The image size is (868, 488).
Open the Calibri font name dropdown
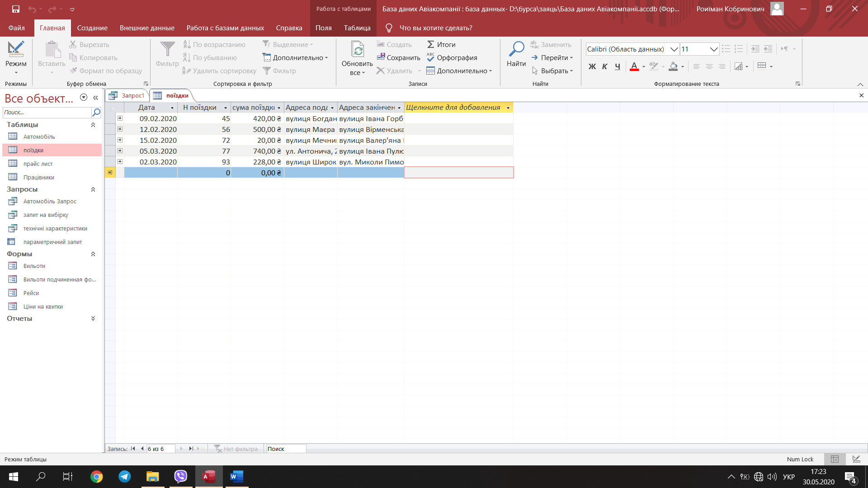[x=674, y=49]
